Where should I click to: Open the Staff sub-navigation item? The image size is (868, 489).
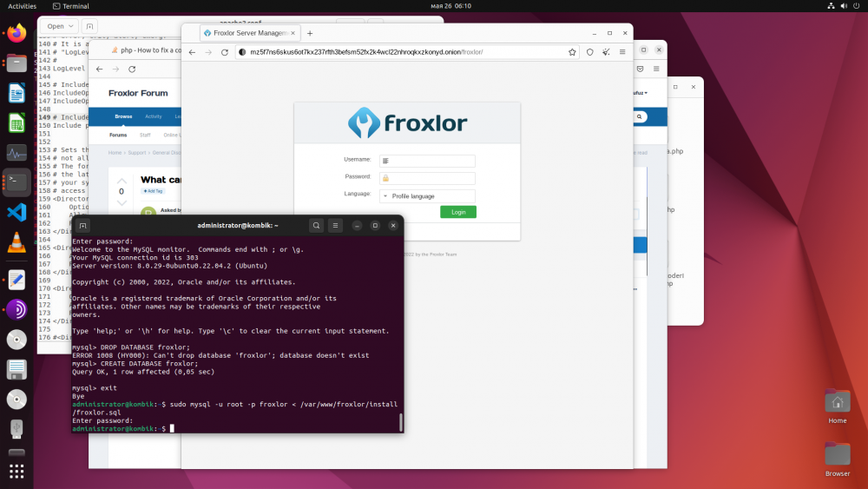click(x=145, y=135)
